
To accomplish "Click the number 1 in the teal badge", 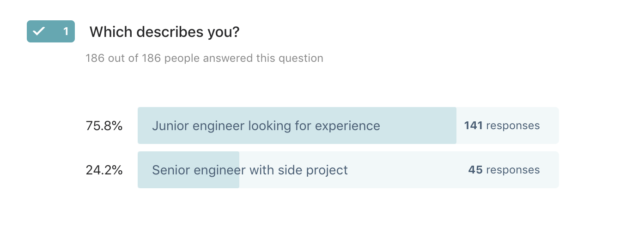I will (66, 31).
